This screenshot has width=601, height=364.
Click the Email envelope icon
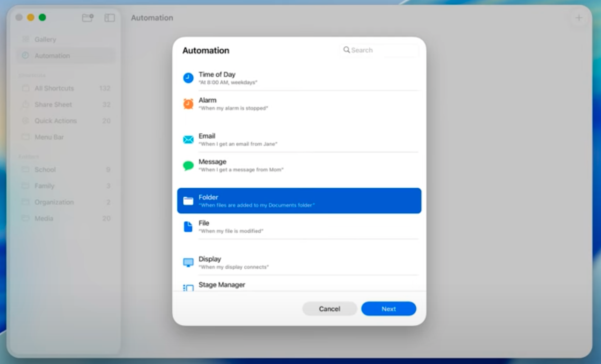tap(188, 139)
